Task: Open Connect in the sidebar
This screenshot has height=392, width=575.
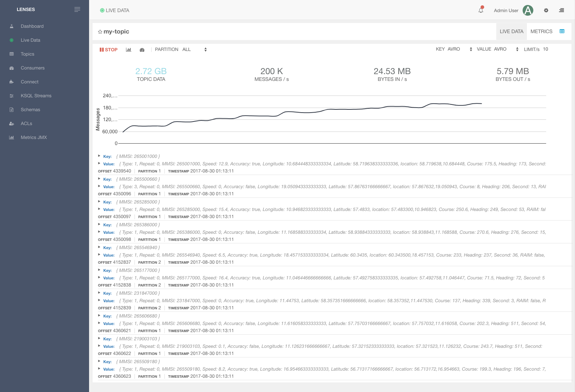Action: tap(30, 82)
